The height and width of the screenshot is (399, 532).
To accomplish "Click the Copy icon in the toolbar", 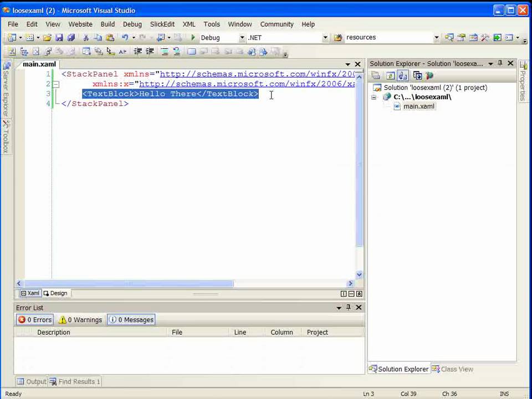I will coord(98,38).
